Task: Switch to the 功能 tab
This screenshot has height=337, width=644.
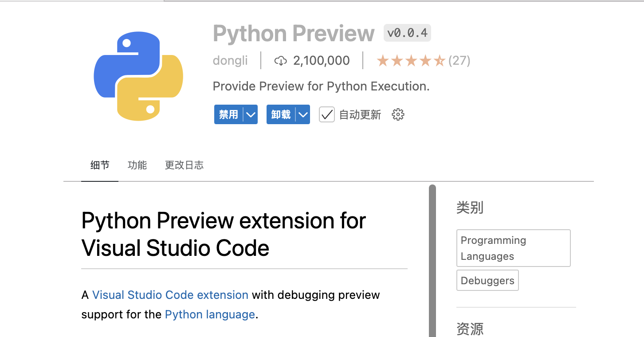Action: point(137,165)
